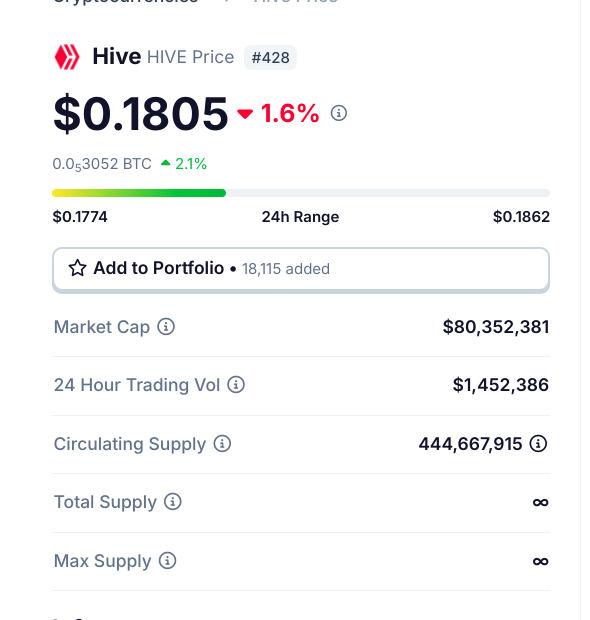Click the 24h Range progress bar
The height and width of the screenshot is (620, 590).
301,193
